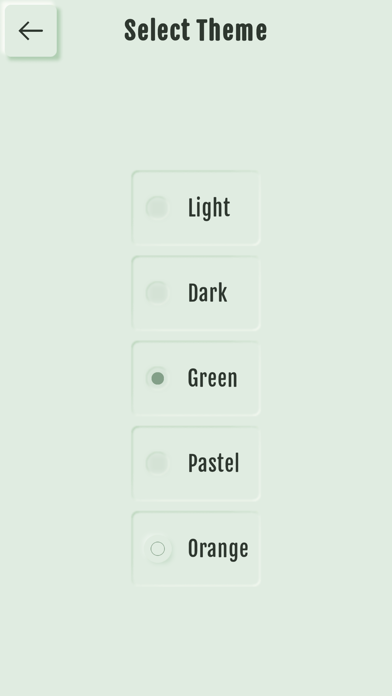Select the Light radio button

click(x=158, y=208)
